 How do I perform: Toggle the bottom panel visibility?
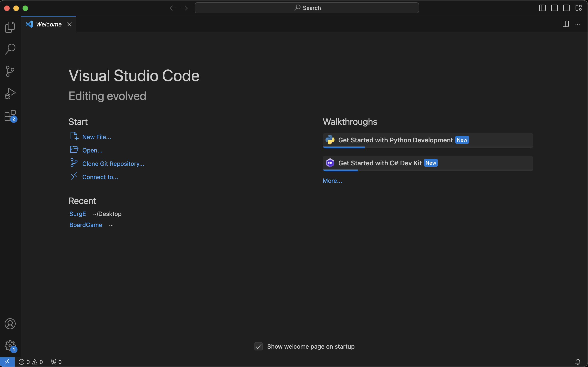click(x=554, y=8)
